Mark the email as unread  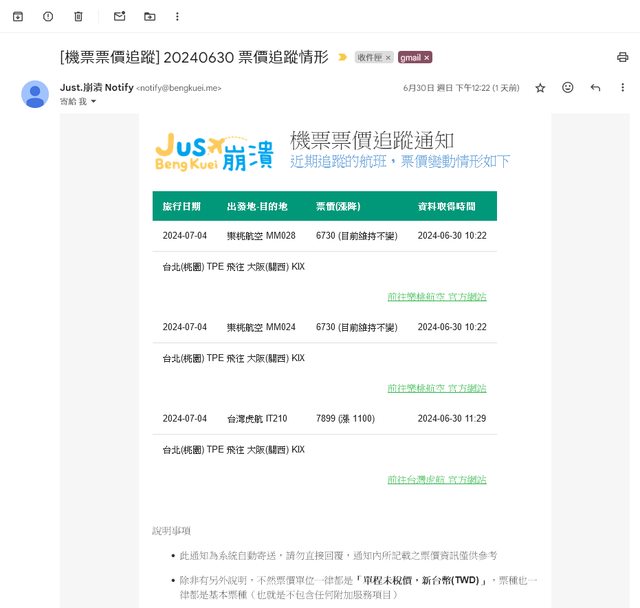(119, 17)
